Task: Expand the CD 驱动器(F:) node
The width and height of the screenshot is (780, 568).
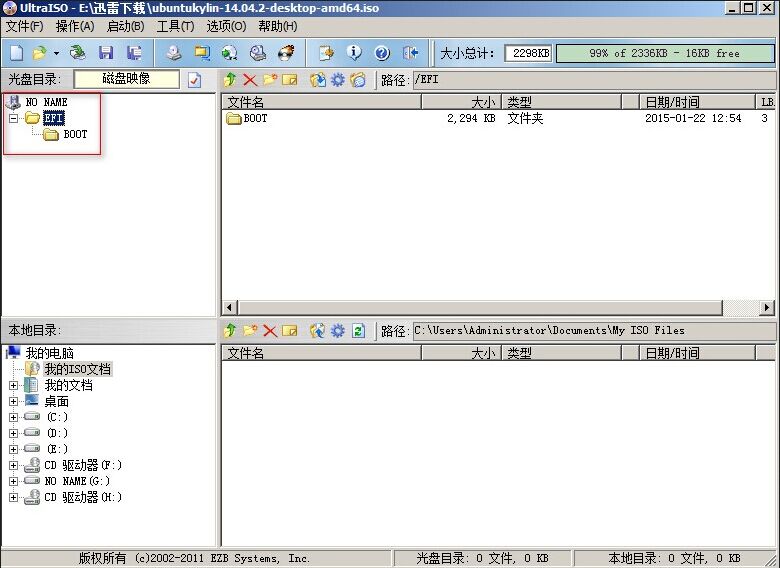Action: pos(13,466)
